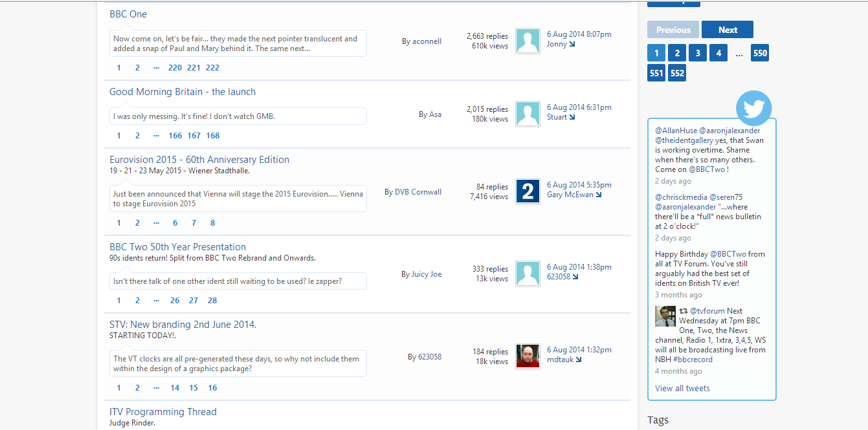Open the Twitter bird icon
This screenshot has width=868, height=430.
pos(754,108)
